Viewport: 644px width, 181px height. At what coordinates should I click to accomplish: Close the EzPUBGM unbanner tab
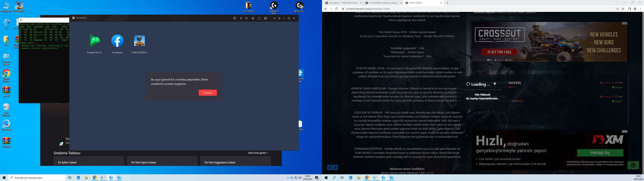(401, 3)
